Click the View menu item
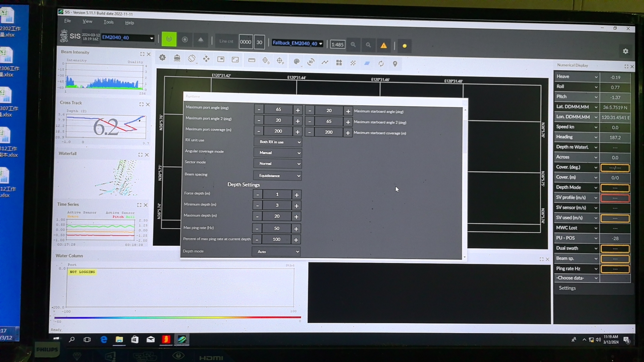 pos(88,22)
